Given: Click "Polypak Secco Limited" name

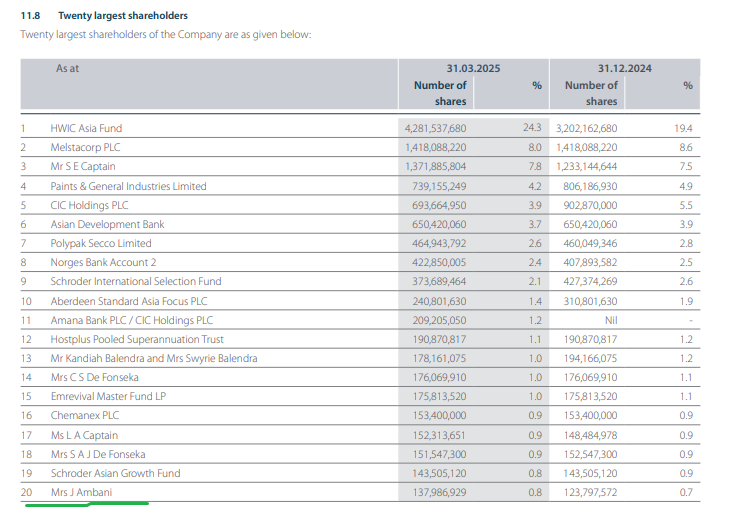Looking at the screenshot, I should point(101,244).
